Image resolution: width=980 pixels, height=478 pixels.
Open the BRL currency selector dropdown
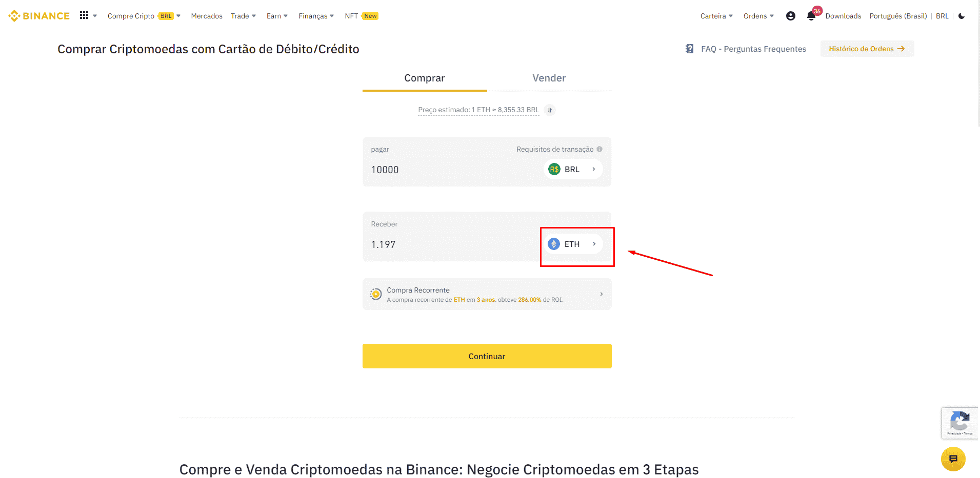(572, 170)
